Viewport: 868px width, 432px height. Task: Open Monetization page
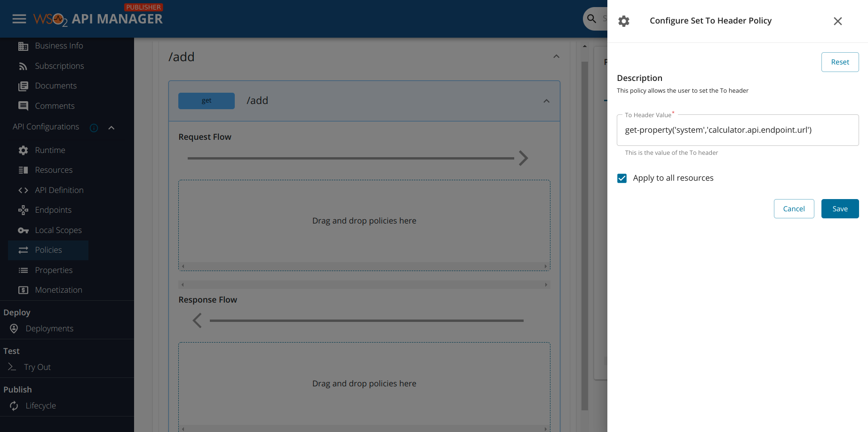tap(58, 290)
